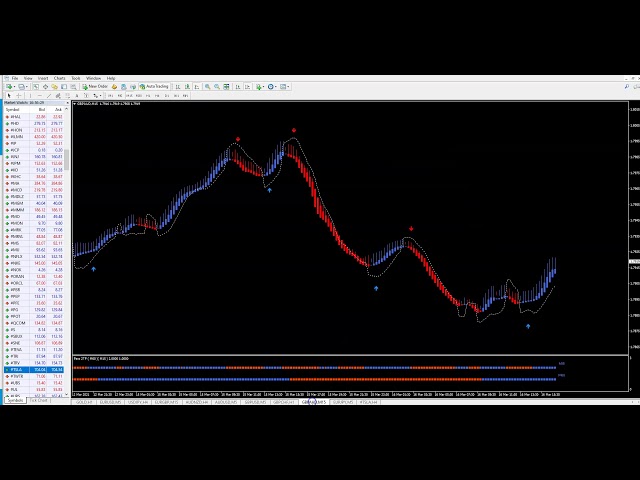
Task: Select the Crosshair tool
Action: click(x=18, y=96)
